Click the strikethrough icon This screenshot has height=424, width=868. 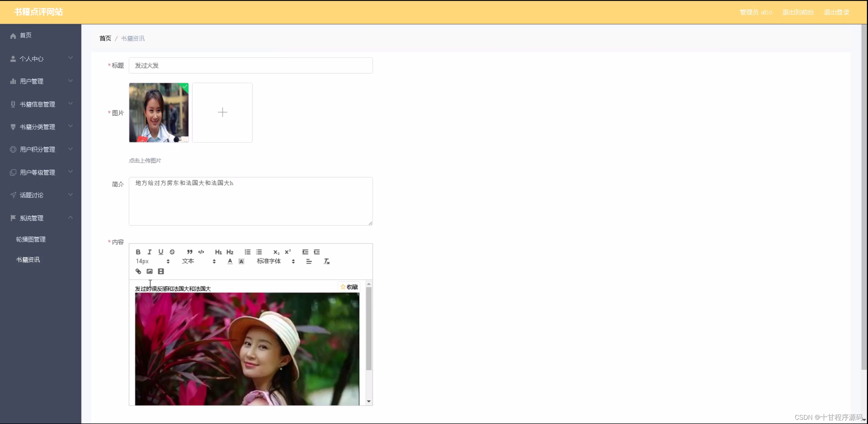(x=172, y=252)
